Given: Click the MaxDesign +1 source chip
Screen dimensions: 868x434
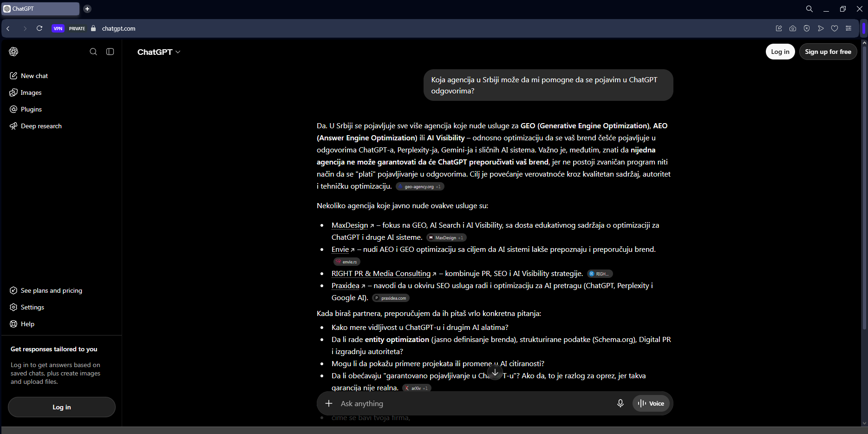Looking at the screenshot, I should tap(446, 238).
